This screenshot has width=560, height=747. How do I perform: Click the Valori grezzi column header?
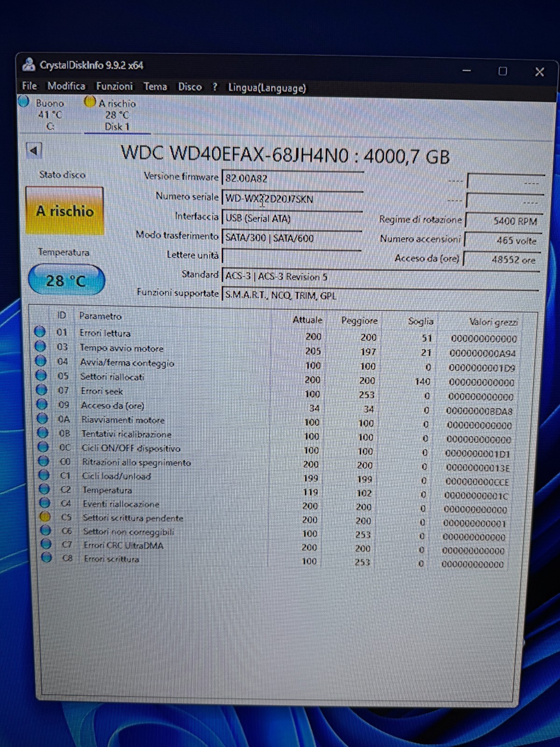point(493,322)
